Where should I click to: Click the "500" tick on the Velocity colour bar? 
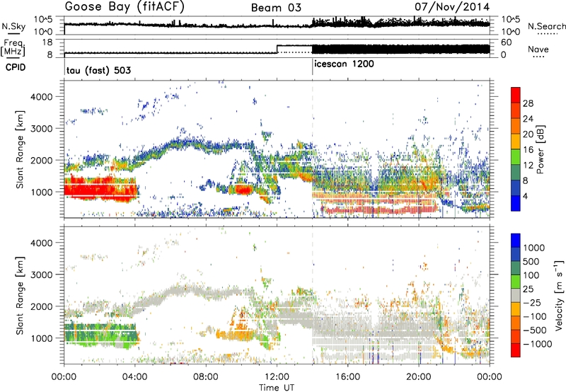(x=531, y=262)
